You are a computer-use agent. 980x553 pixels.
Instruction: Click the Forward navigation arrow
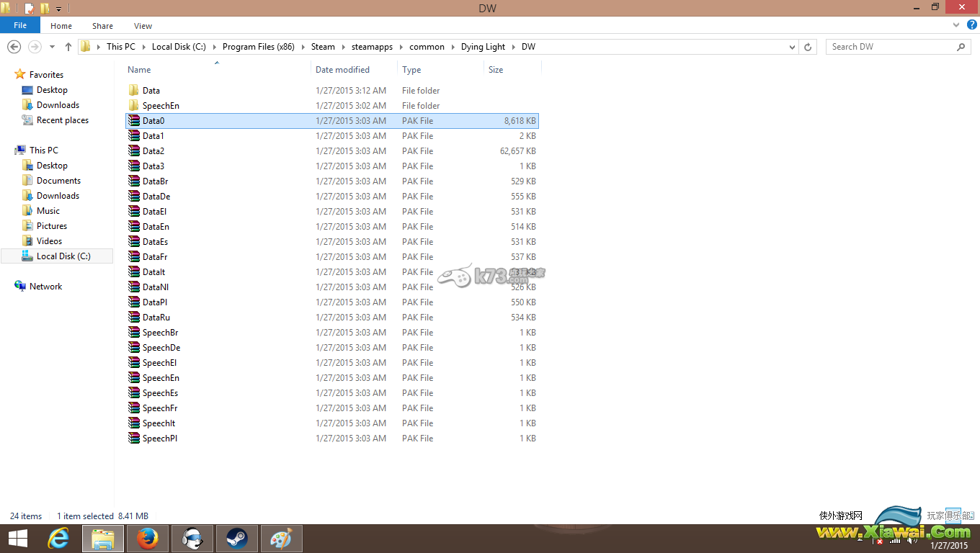[x=34, y=47]
